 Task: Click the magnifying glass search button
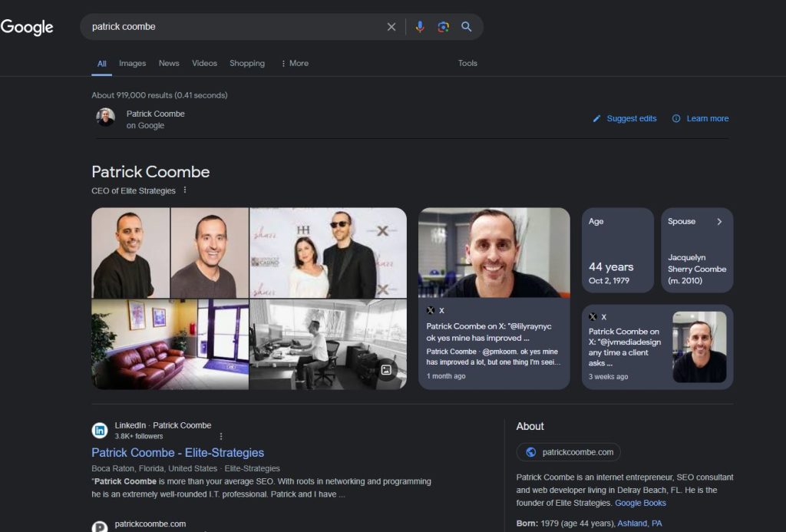(466, 27)
